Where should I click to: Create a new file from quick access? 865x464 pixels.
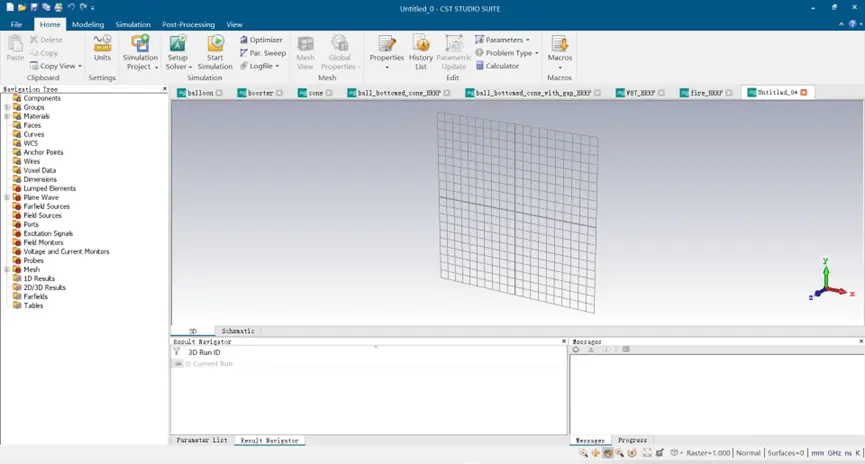9,7
